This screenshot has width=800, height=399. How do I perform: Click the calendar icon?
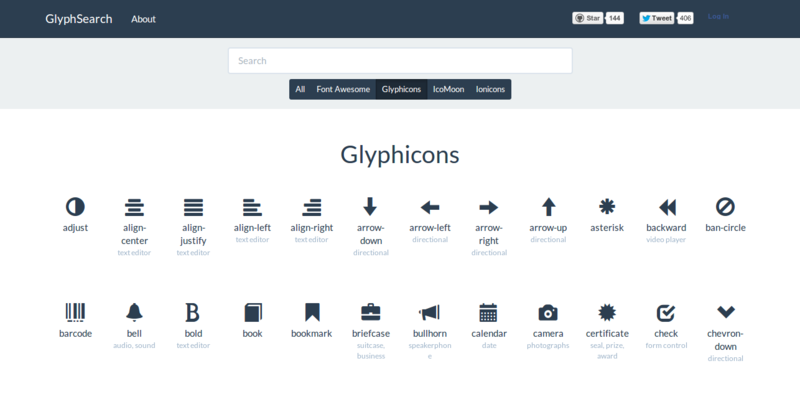(x=488, y=312)
